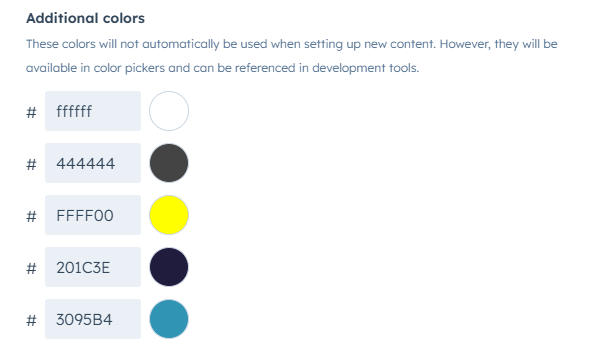Click the hash symbol beside ffffff field

(x=31, y=113)
